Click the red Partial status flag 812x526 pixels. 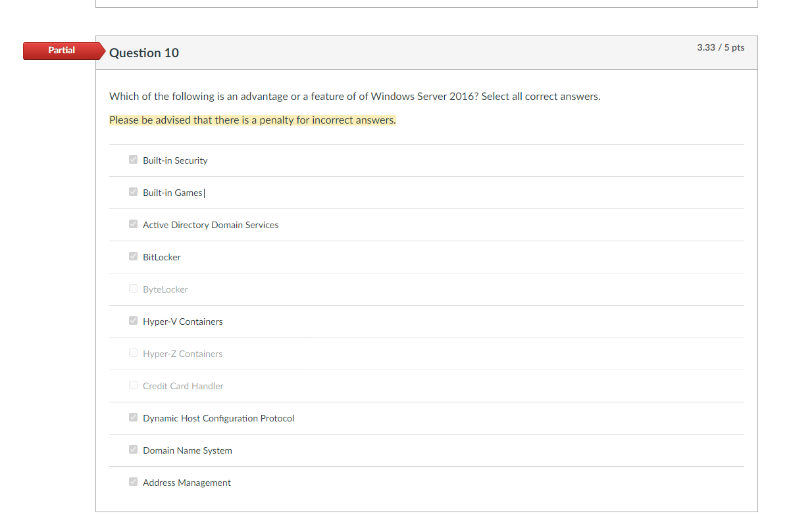pos(64,51)
